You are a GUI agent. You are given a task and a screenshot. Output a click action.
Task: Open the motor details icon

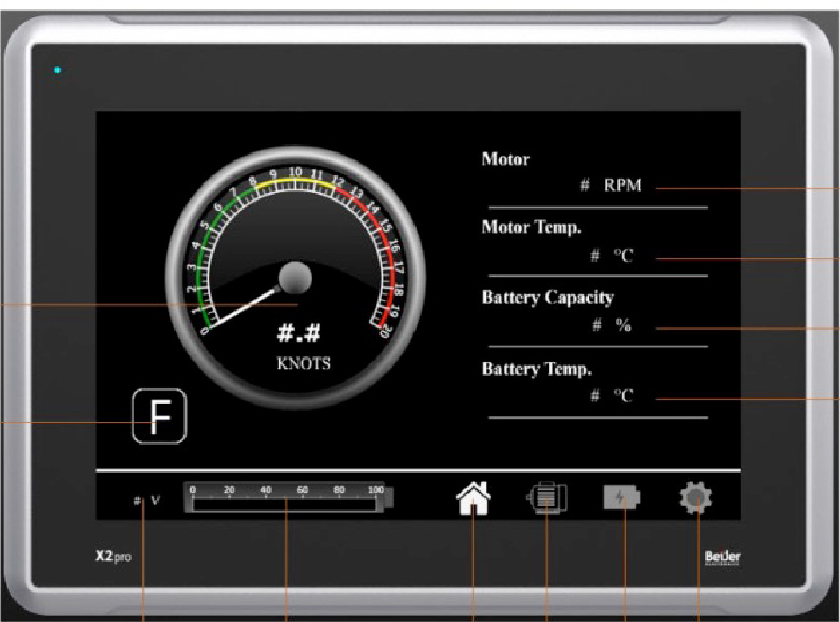click(x=547, y=498)
